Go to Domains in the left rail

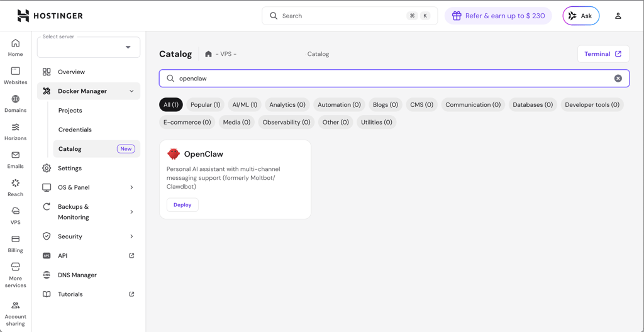[16, 104]
